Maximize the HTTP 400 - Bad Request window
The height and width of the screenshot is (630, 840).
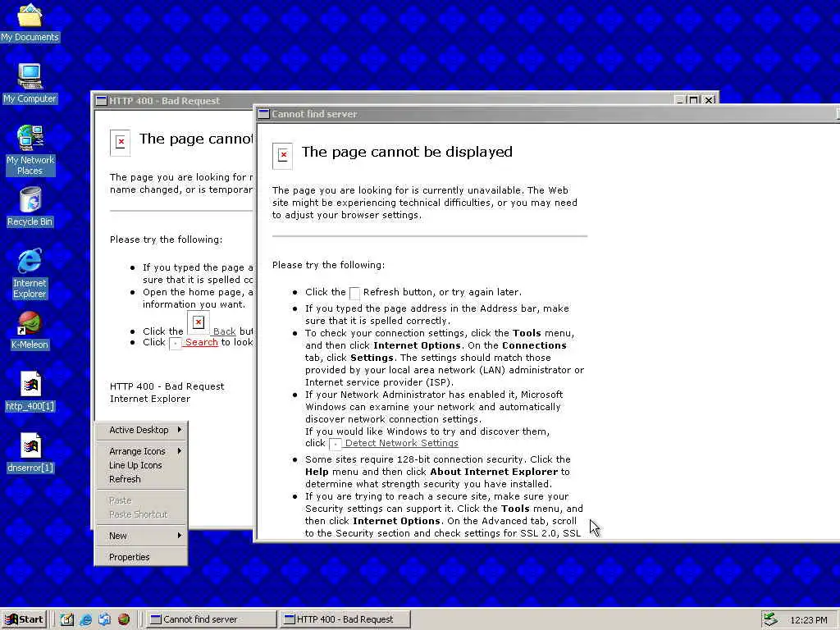point(694,100)
